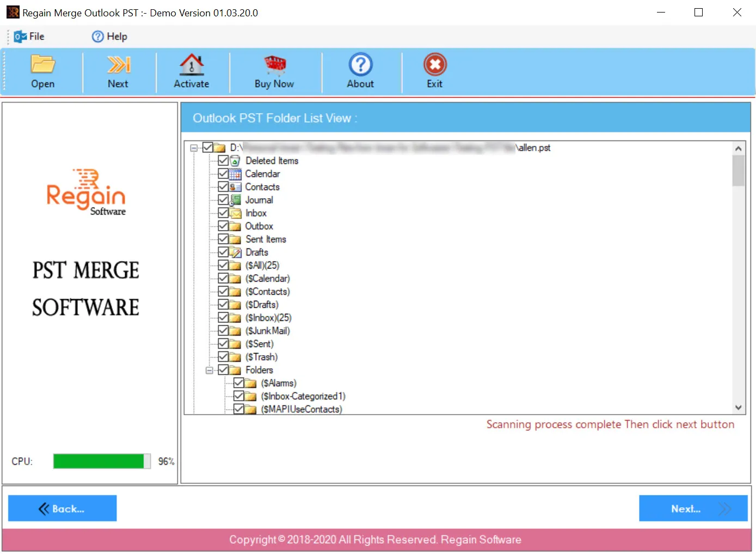Uncheck the Inbox checkbox
This screenshot has height=554, width=756.
pyautogui.click(x=223, y=213)
